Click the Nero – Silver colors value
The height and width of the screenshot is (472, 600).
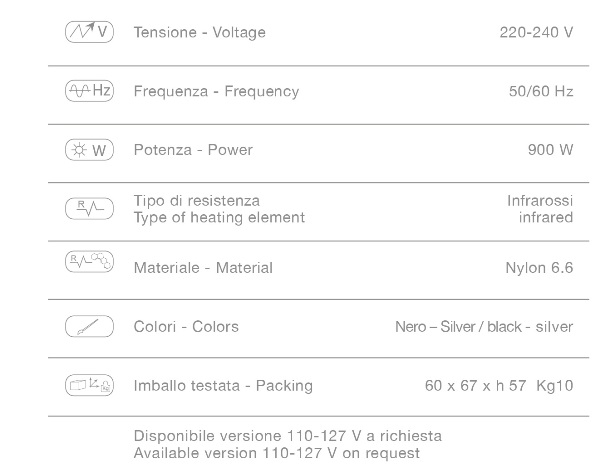click(484, 326)
